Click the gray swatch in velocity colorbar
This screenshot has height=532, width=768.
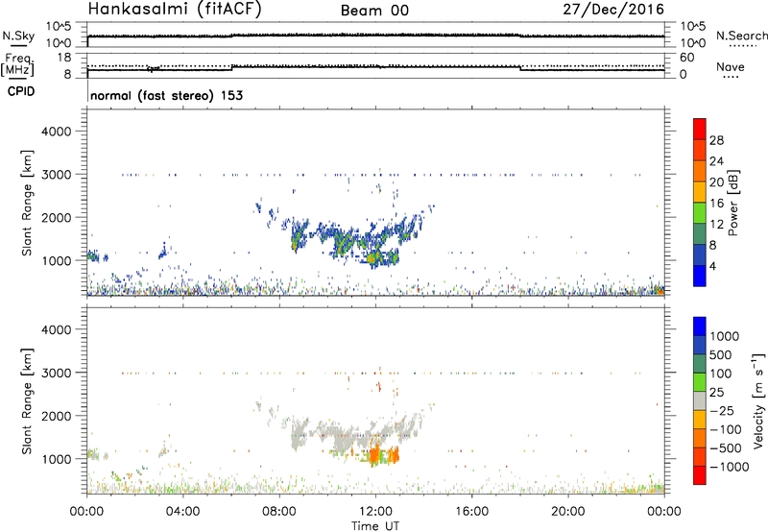[700, 401]
